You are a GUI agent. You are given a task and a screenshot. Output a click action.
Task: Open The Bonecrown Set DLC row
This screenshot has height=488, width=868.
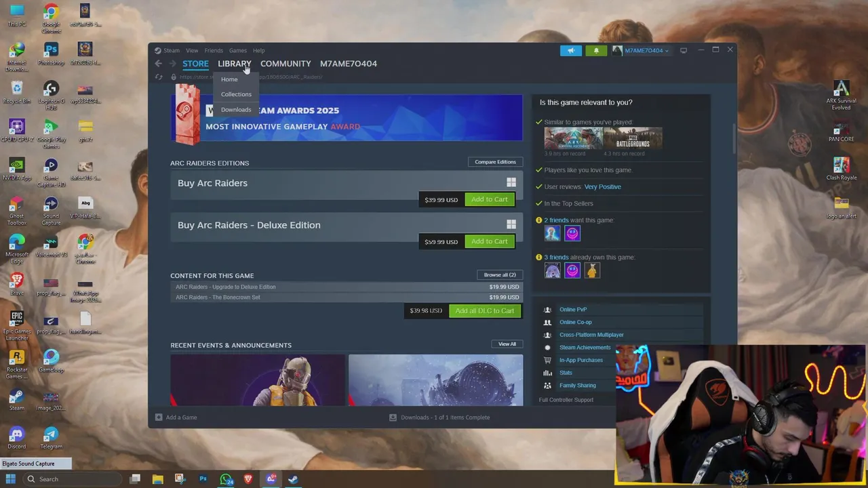(347, 297)
